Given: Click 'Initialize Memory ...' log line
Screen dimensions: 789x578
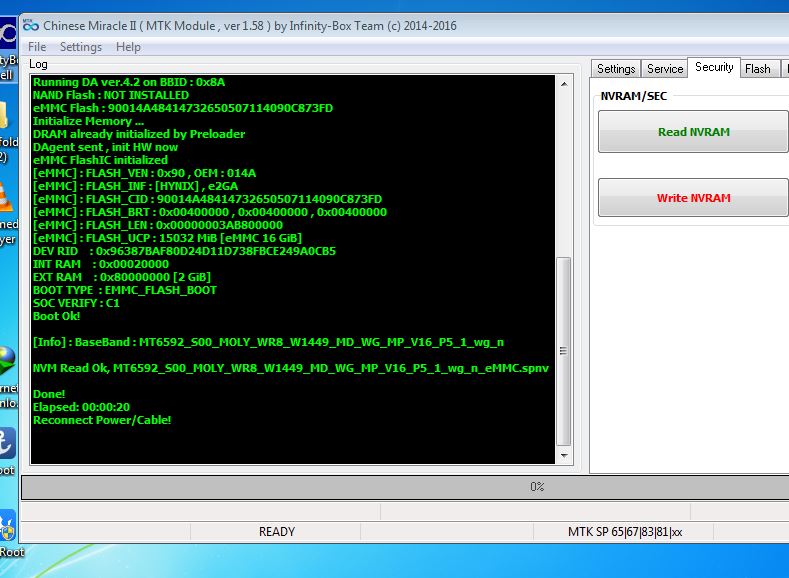Looking at the screenshot, I should pyautogui.click(x=88, y=121).
